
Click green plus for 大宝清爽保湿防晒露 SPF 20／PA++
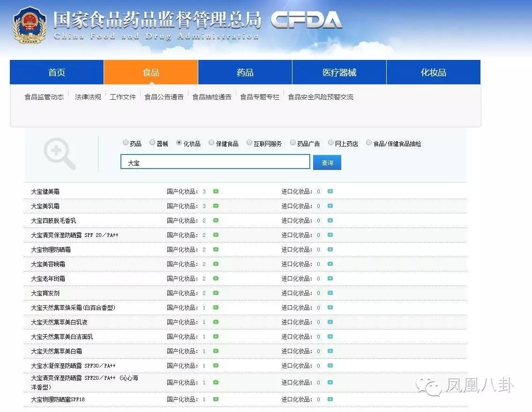tap(216, 235)
